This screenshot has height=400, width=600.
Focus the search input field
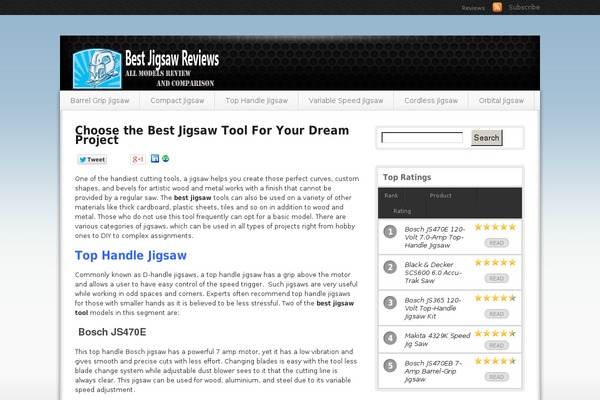tap(422, 138)
